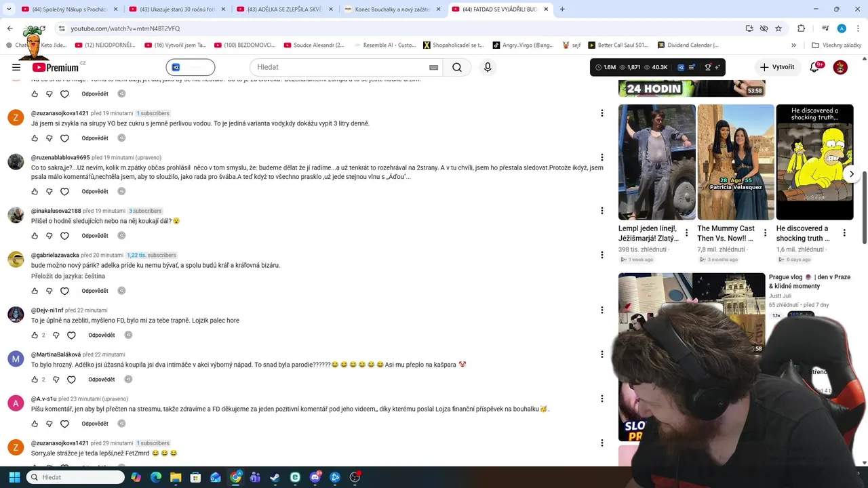Click the Vytvořit create button
Image resolution: width=868 pixels, height=488 pixels.
(777, 67)
